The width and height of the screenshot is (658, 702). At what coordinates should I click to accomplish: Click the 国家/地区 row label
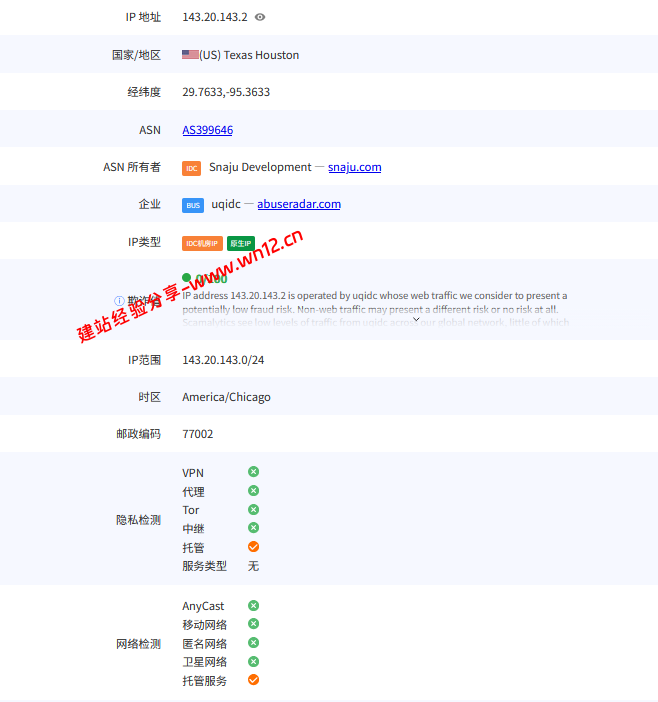(136, 55)
